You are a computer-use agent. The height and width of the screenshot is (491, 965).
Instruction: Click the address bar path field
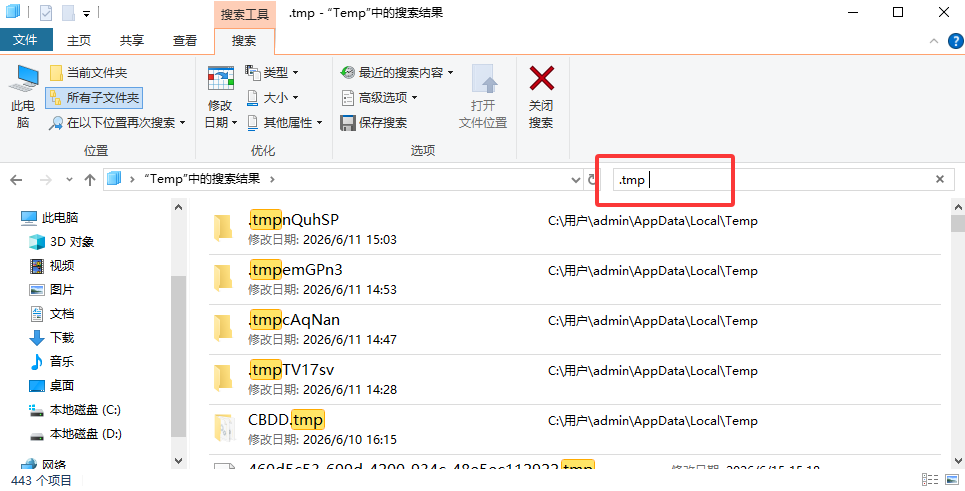343,179
